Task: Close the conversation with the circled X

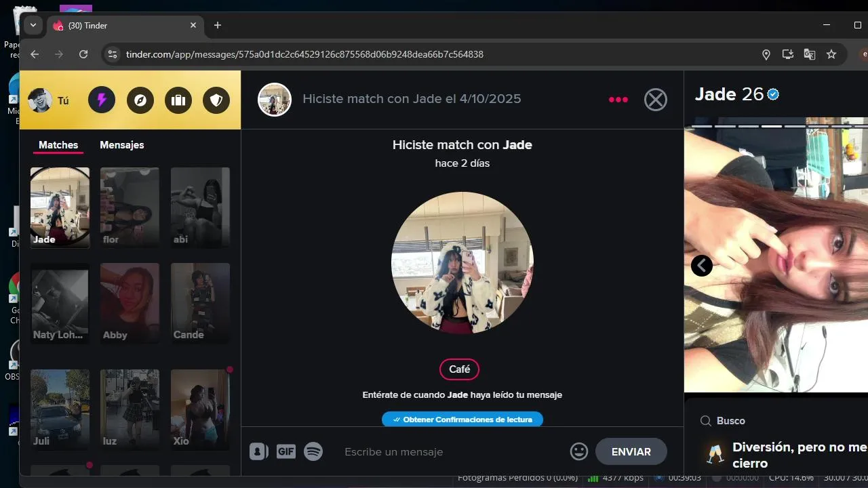Action: point(655,100)
